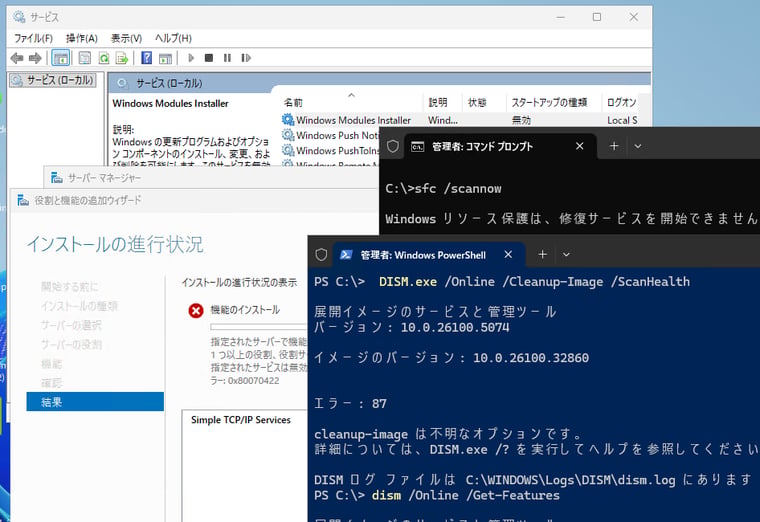This screenshot has height=522, width=760.
Task: Click the Forward arrow in Services toolbar
Action: click(35, 58)
